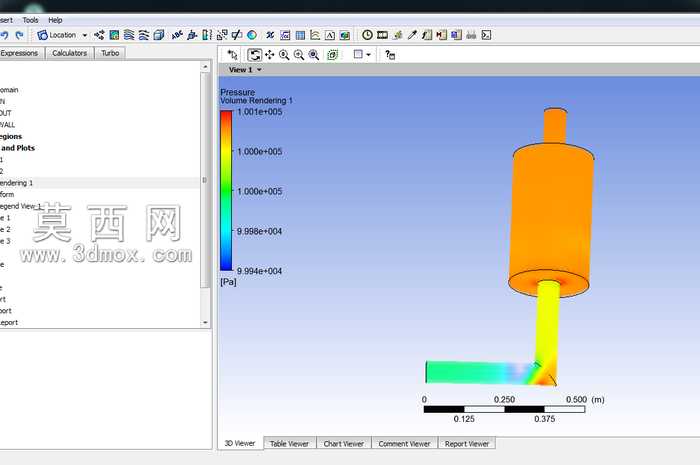Screen dimensions: 700x465
Task: Click the orange cylinder body in viewer
Action: [552, 219]
